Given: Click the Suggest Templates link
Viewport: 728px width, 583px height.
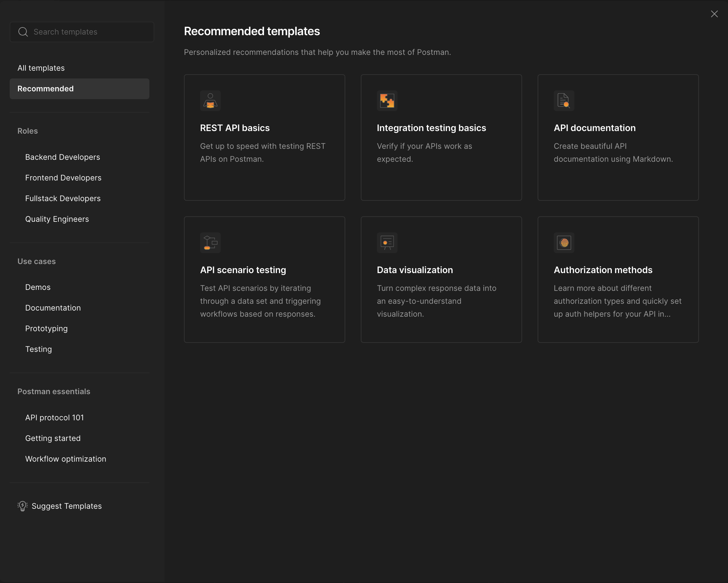Looking at the screenshot, I should point(66,506).
